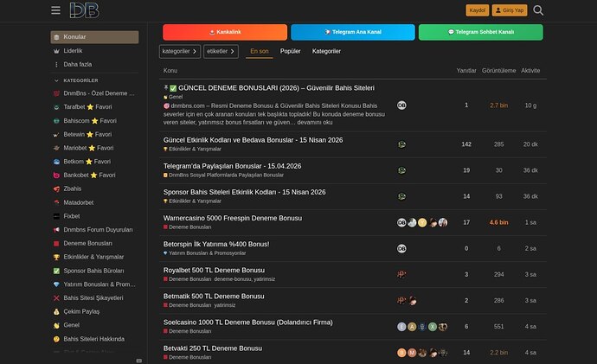Click the Kaydol button

click(477, 10)
